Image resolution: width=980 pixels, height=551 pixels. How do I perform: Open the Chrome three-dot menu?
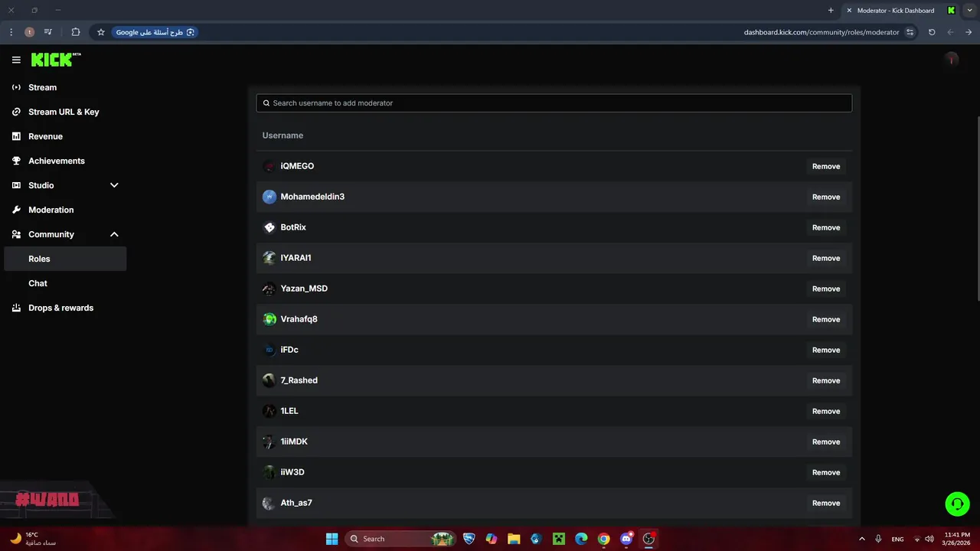11,32
